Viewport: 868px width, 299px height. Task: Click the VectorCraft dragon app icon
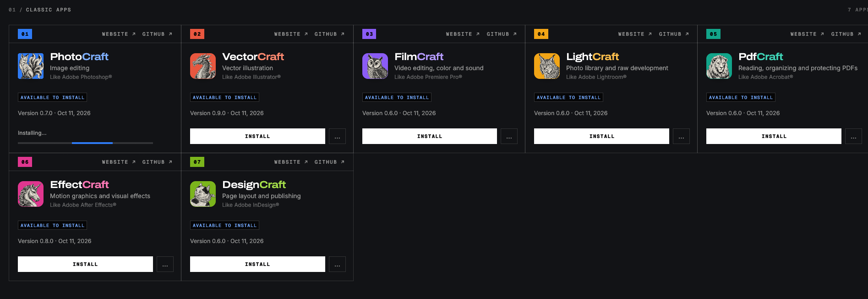pyautogui.click(x=203, y=66)
